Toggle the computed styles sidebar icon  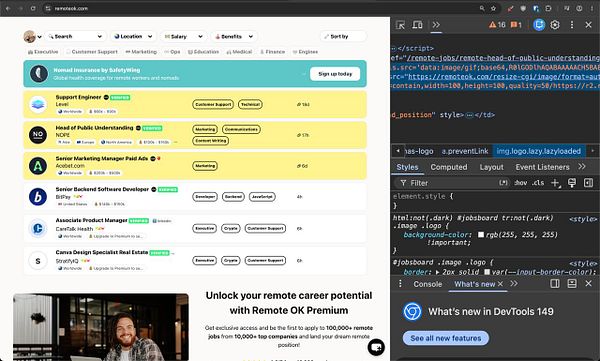[x=589, y=183]
